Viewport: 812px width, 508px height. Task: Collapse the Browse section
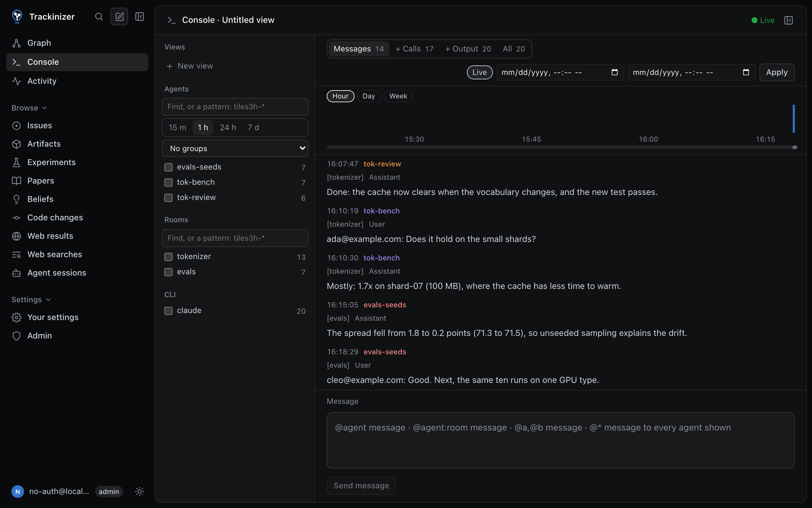coord(29,108)
